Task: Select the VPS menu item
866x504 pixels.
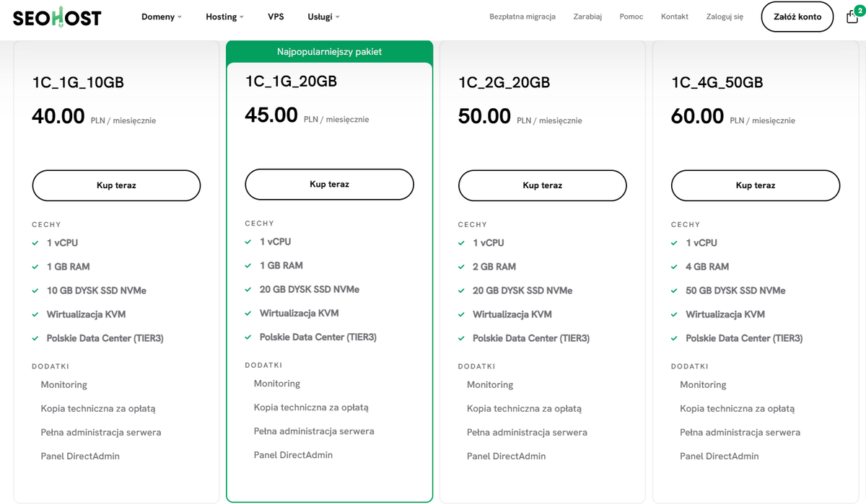Action: point(276,16)
